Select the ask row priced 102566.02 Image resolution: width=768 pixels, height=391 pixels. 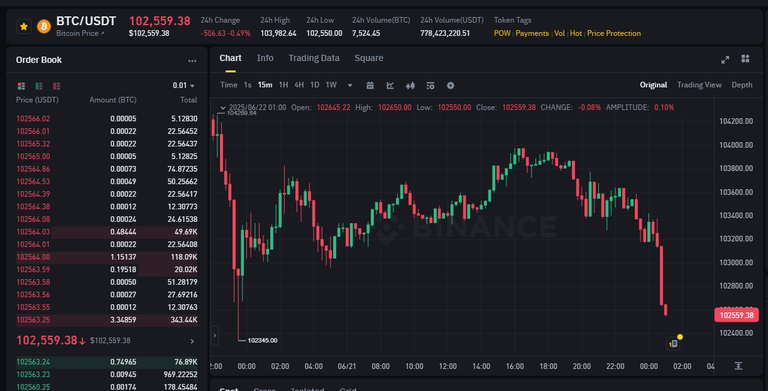click(107, 119)
